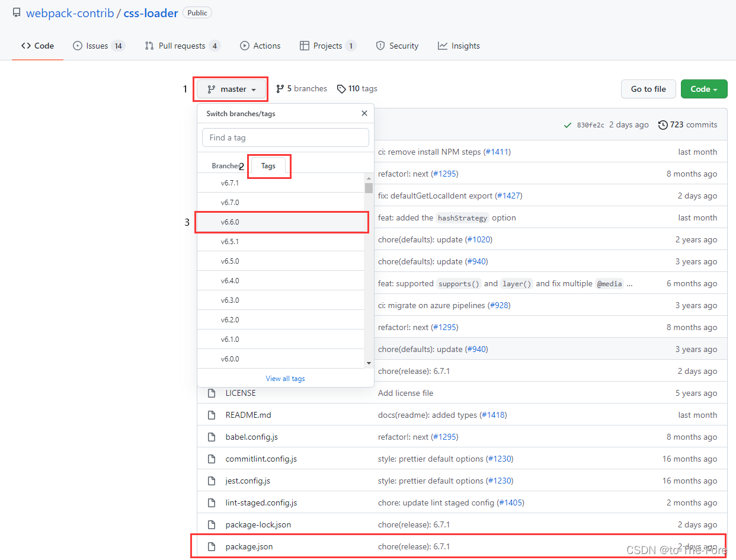Click the Projects board icon
Viewport: 736px width, 560px height.
point(305,46)
